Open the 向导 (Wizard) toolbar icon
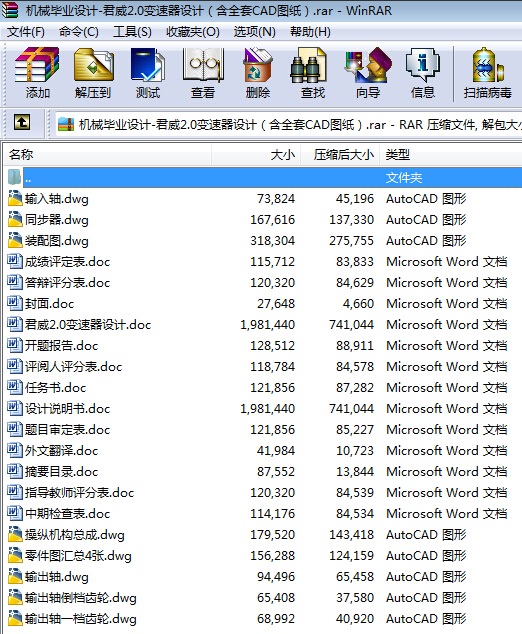 pyautogui.click(x=368, y=65)
